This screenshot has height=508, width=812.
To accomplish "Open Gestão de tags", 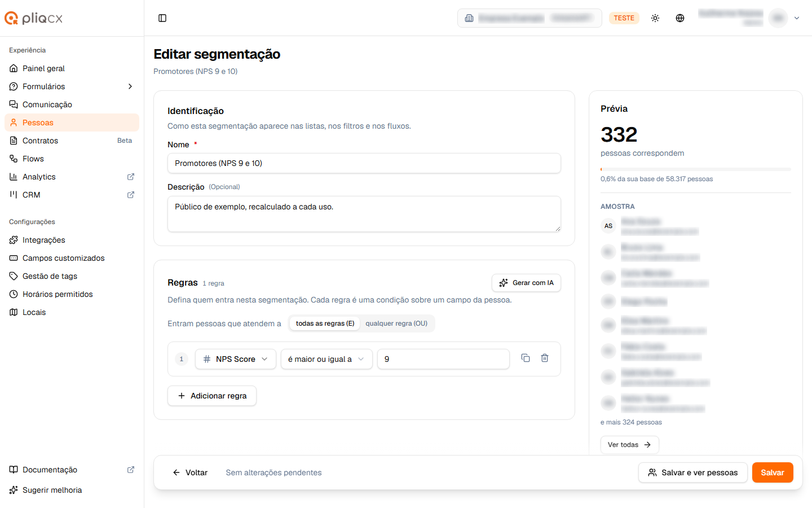I will tap(72, 276).
